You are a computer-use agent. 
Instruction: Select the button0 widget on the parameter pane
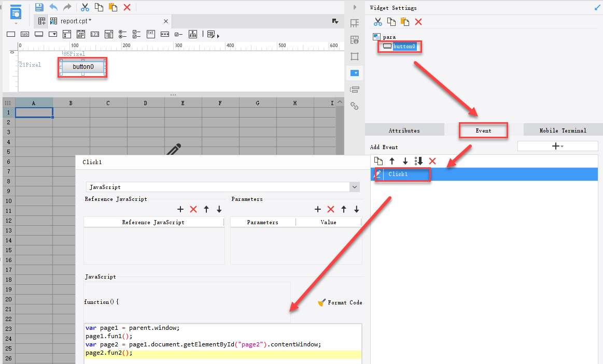pyautogui.click(x=83, y=67)
